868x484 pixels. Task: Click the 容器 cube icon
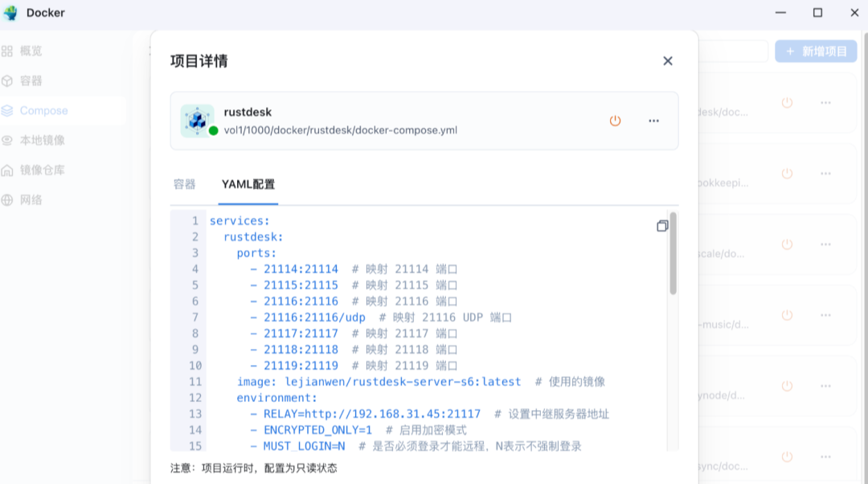tap(7, 81)
